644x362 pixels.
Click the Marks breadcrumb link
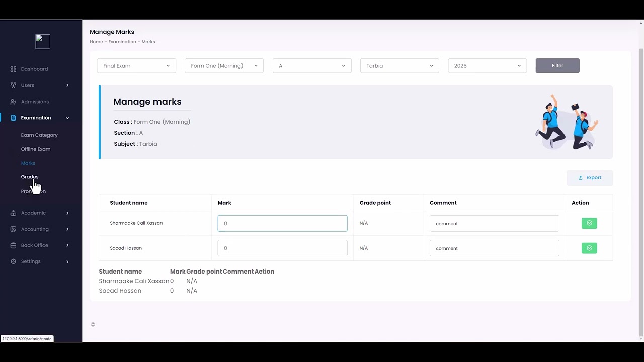[148, 42]
